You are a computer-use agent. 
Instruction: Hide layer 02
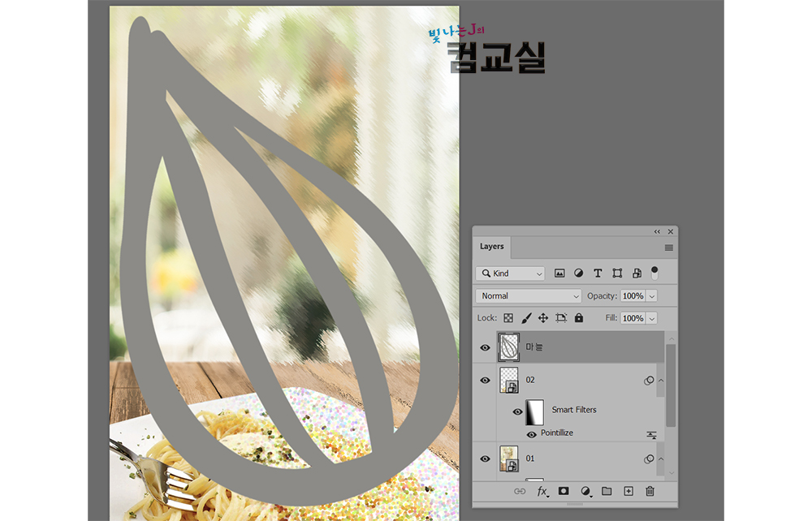point(486,381)
